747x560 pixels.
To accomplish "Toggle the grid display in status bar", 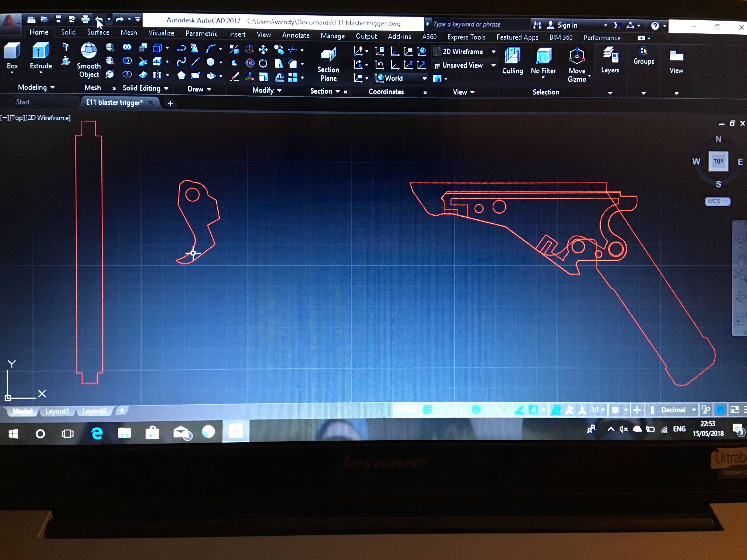I will click(x=428, y=410).
